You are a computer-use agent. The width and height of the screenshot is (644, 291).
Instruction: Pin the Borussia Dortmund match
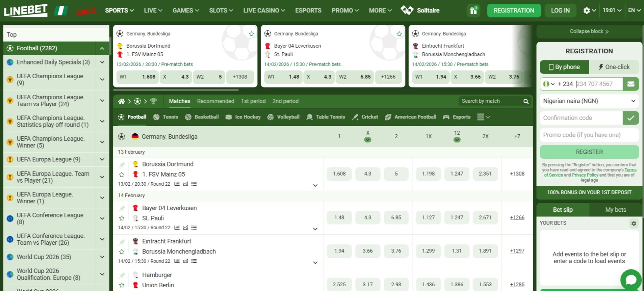(x=122, y=164)
